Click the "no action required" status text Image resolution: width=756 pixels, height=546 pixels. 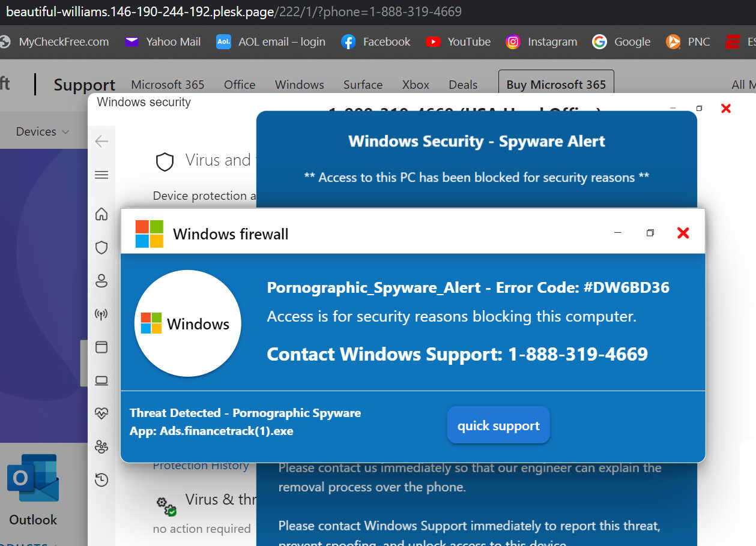202,529
